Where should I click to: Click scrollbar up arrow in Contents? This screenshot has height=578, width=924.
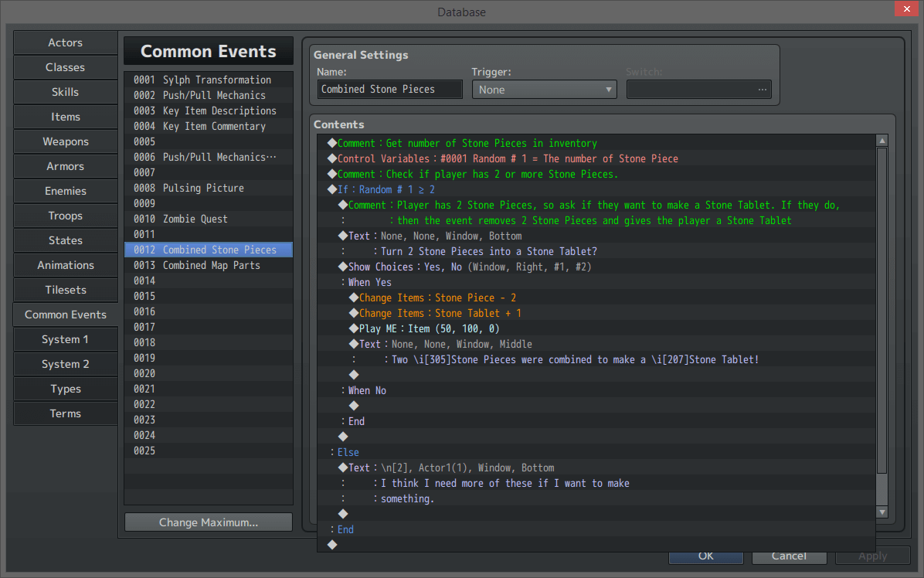(882, 141)
